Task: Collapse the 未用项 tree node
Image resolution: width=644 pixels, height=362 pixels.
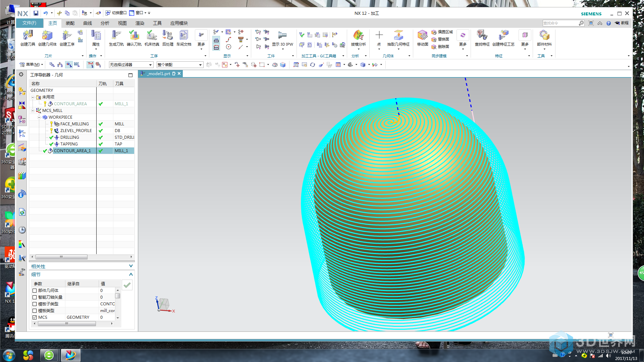Action: [x=33, y=97]
